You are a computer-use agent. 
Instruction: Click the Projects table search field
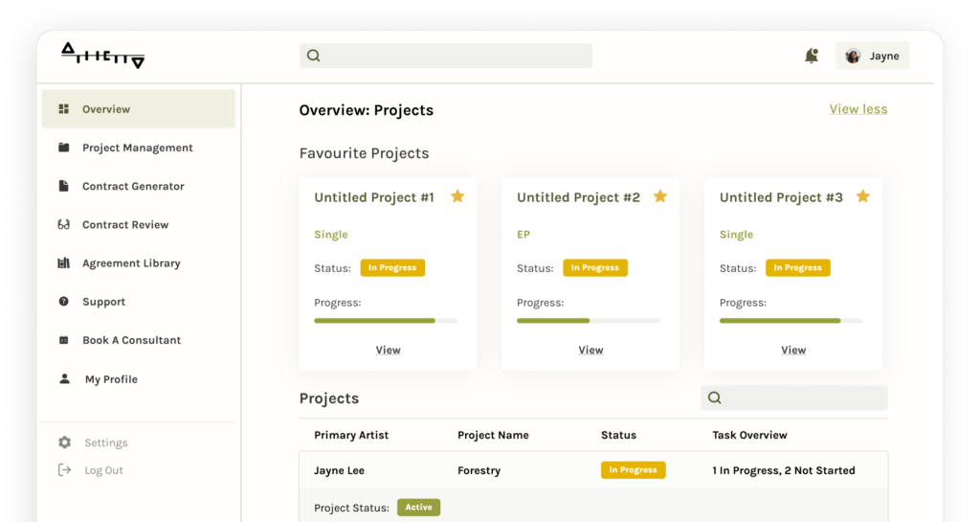point(802,397)
